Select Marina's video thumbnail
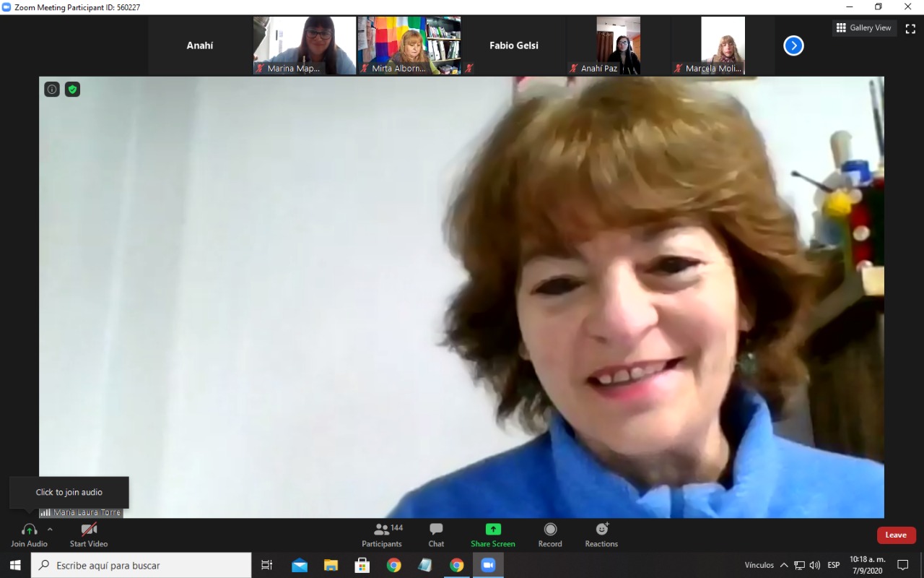 [305, 46]
